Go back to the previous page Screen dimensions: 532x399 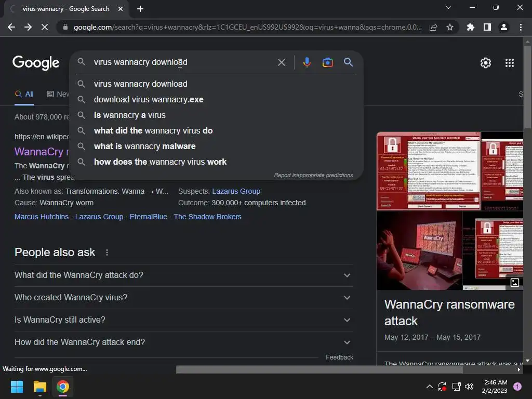(x=11, y=27)
